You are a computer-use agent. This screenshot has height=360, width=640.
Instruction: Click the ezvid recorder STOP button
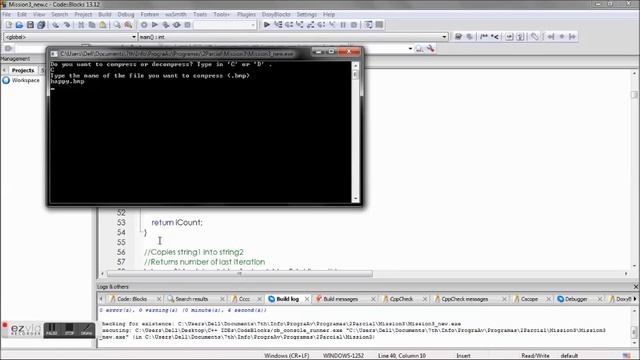(69, 330)
